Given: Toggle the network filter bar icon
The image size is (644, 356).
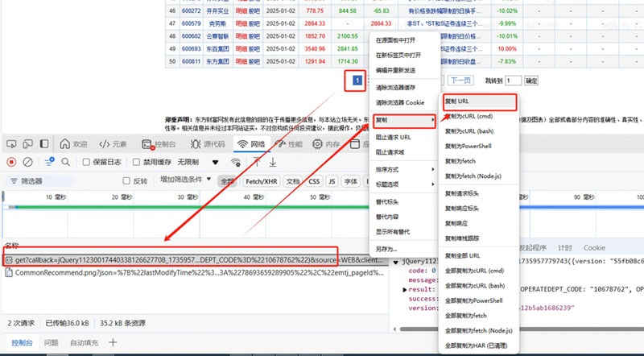Looking at the screenshot, I should coord(49,162).
